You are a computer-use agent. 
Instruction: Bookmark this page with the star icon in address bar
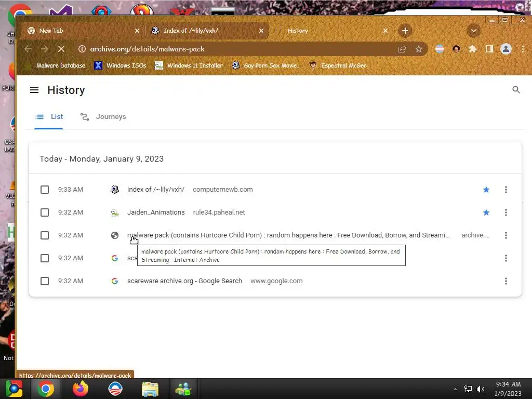tap(419, 49)
